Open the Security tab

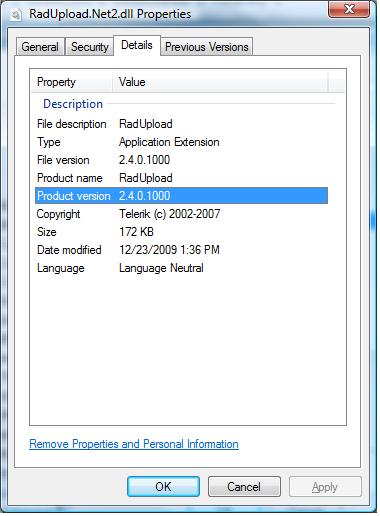point(89,47)
